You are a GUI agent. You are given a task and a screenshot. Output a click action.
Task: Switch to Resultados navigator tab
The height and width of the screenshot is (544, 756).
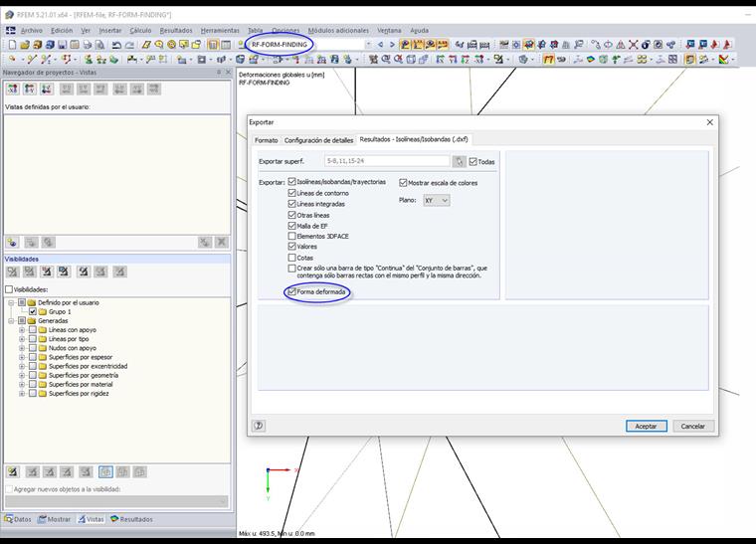[x=131, y=519]
